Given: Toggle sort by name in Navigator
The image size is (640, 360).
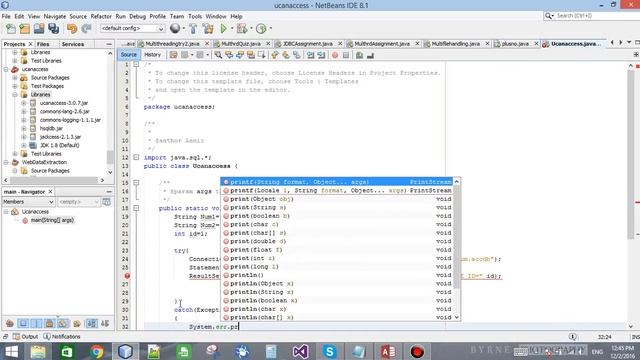Looking at the screenshot, I should 91,324.
